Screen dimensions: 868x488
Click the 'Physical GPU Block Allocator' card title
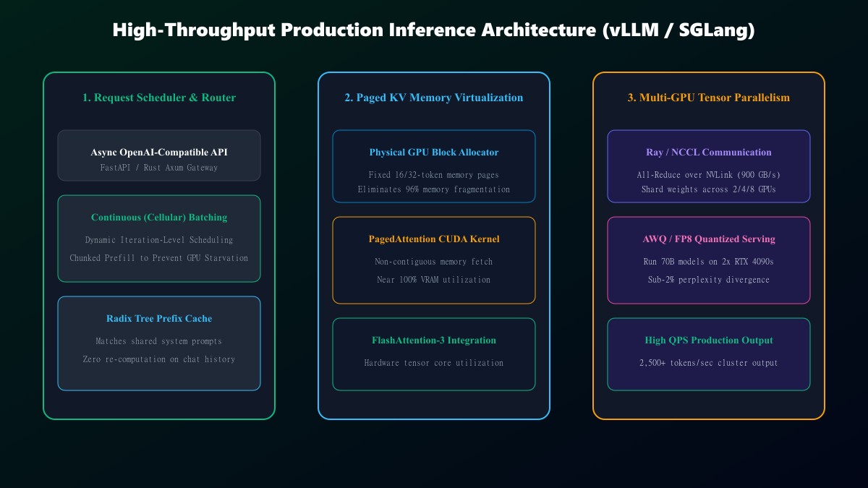(x=434, y=153)
